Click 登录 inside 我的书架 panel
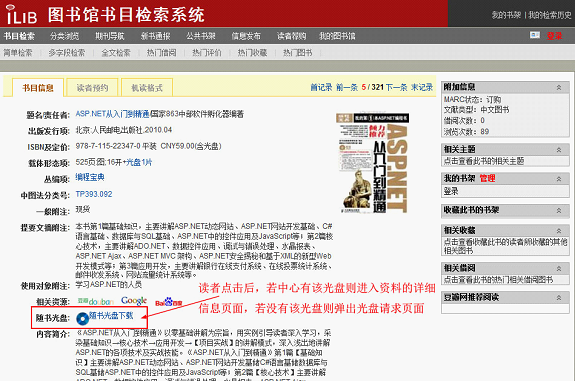 [x=451, y=191]
